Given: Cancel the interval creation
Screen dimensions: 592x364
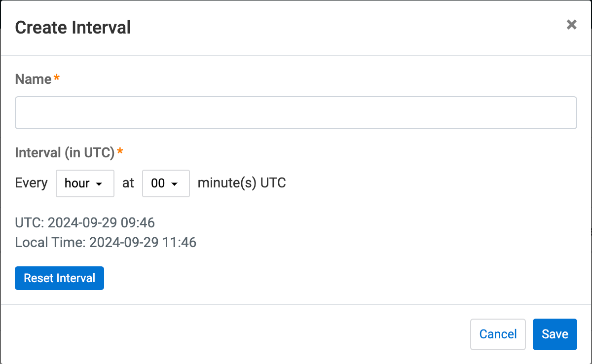Looking at the screenshot, I should click(x=498, y=334).
